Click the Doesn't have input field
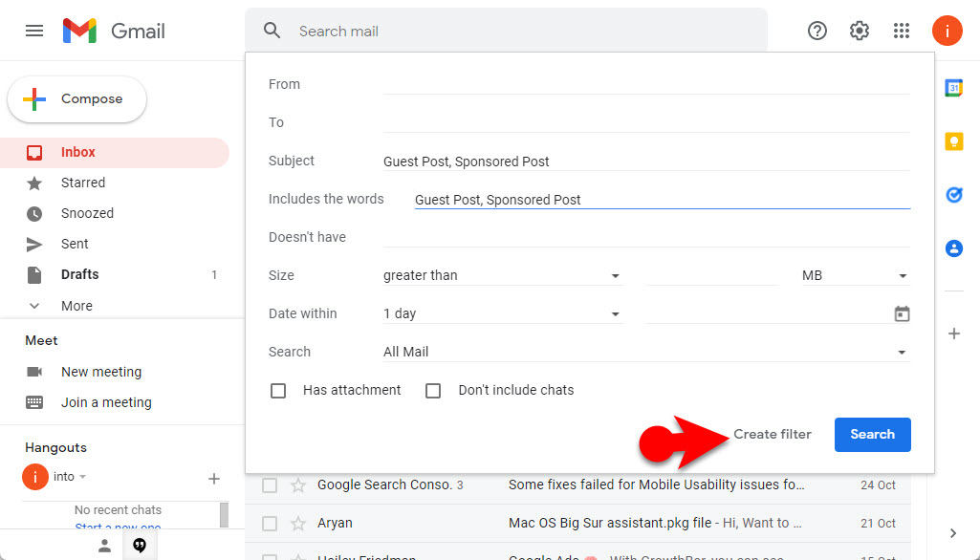Viewport: 980px width, 560px height. click(x=646, y=238)
